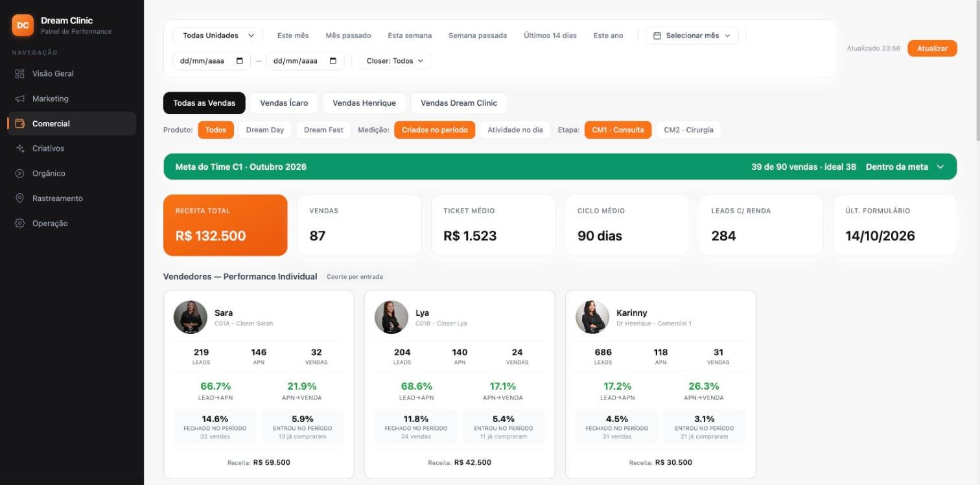Image resolution: width=980 pixels, height=485 pixels.
Task: Click the Operação gear icon
Action: 19,223
